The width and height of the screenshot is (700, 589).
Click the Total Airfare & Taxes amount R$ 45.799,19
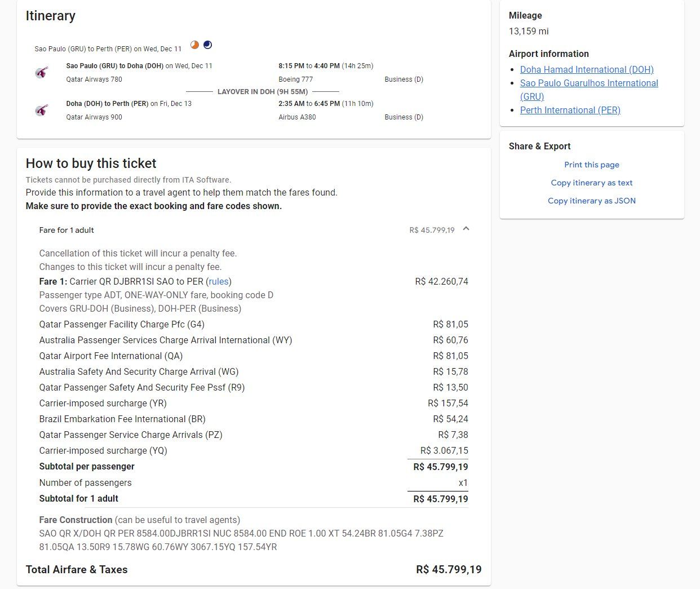pos(449,569)
